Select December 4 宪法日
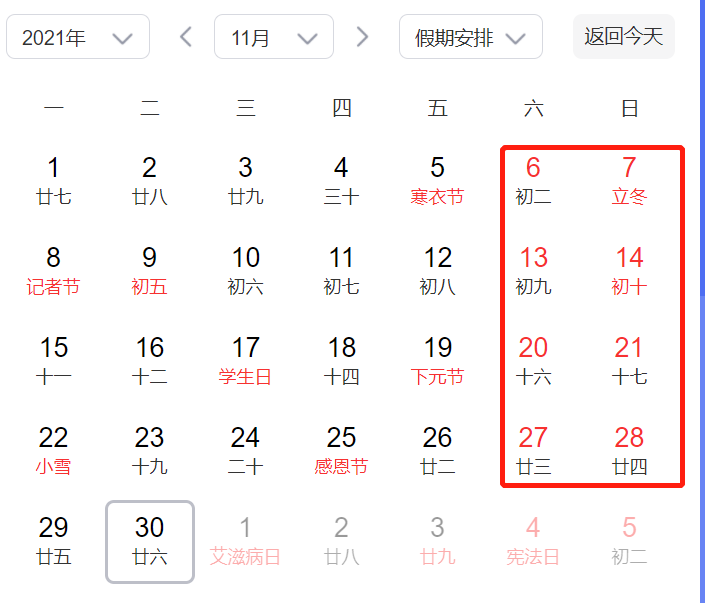Image resolution: width=705 pixels, height=603 pixels. 534,540
